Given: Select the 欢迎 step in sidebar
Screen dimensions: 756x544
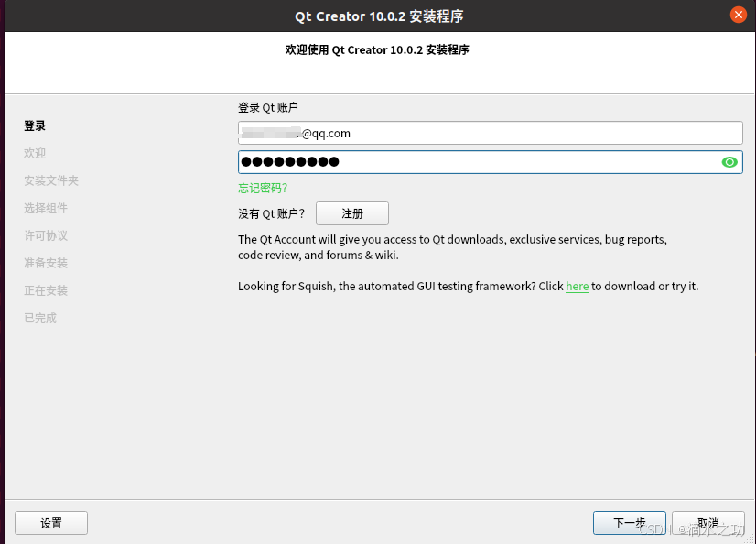Looking at the screenshot, I should click(35, 153).
